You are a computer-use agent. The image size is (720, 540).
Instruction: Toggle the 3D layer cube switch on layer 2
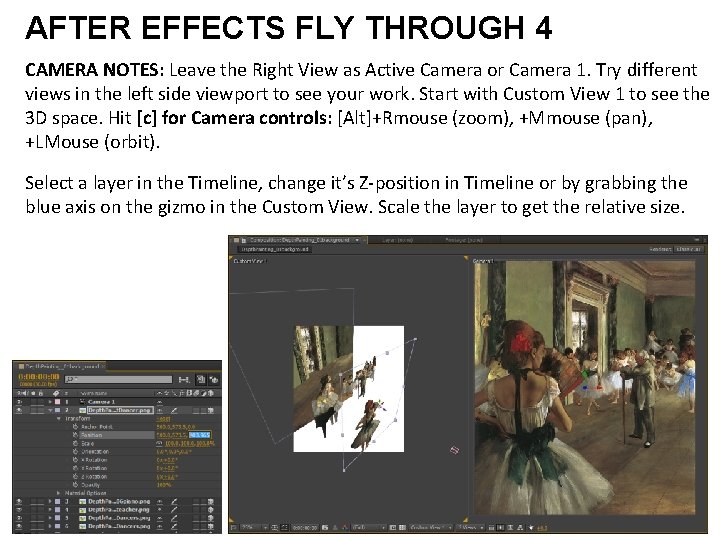210,410
